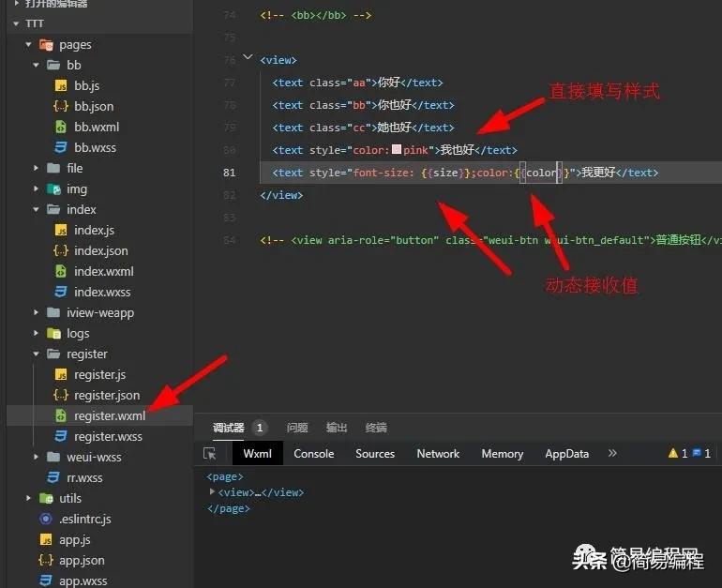Open the Sources tab
This screenshot has width=722, height=588.
(x=375, y=454)
